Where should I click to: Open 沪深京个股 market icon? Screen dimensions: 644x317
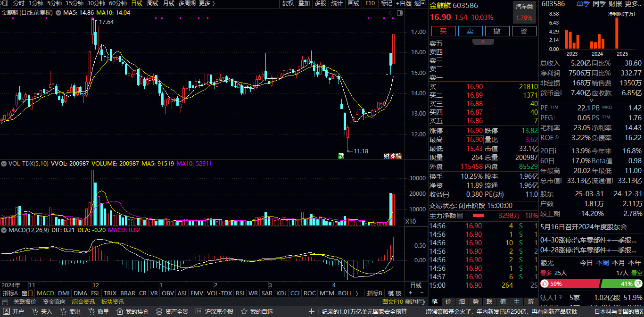[198, 312]
